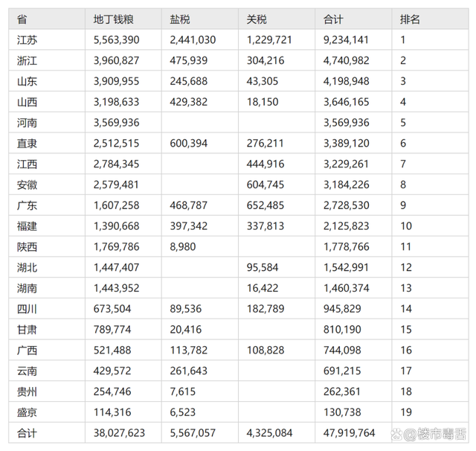Select the 盐税 column header

pos(180,19)
